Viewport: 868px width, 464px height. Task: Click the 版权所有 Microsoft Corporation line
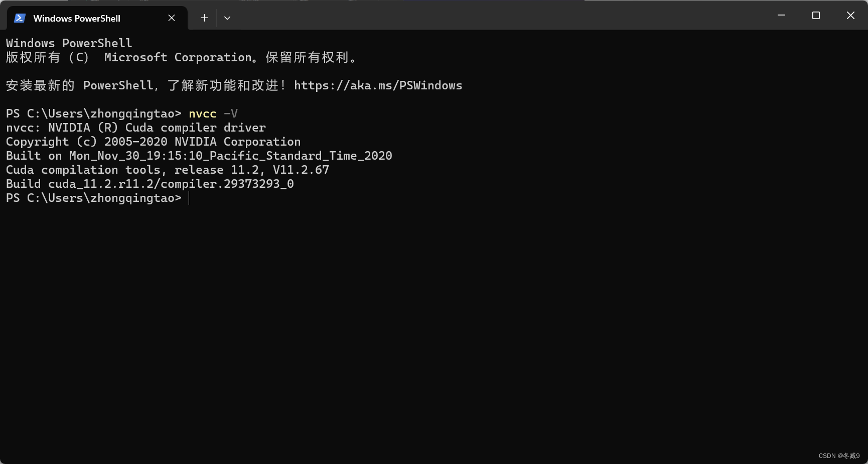[x=182, y=57]
